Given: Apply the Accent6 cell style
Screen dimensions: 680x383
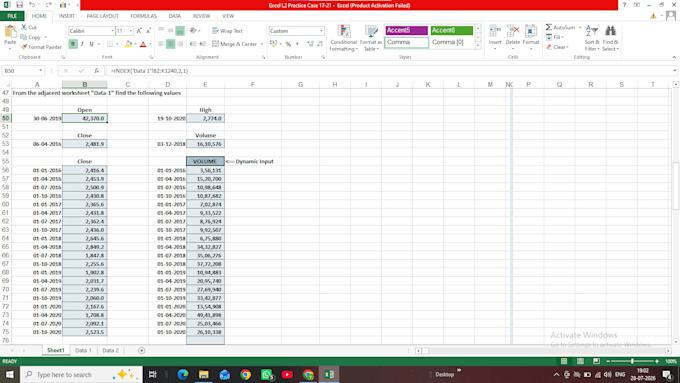Looking at the screenshot, I should tap(451, 30).
